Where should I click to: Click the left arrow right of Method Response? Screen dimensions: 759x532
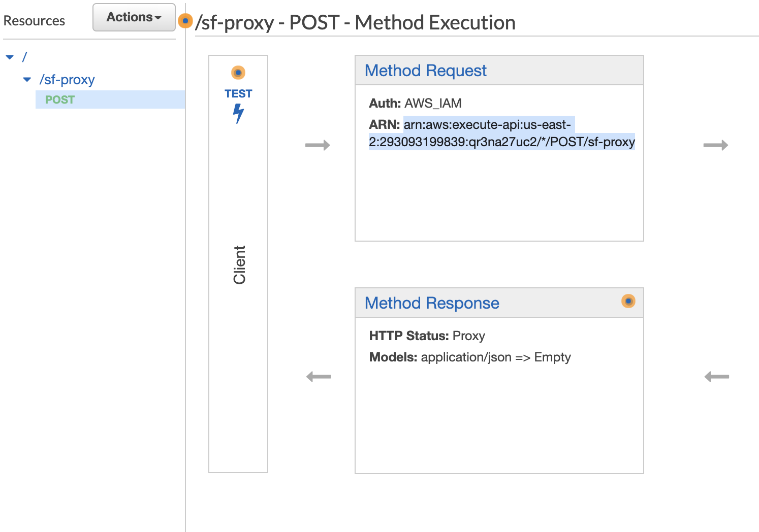(716, 377)
